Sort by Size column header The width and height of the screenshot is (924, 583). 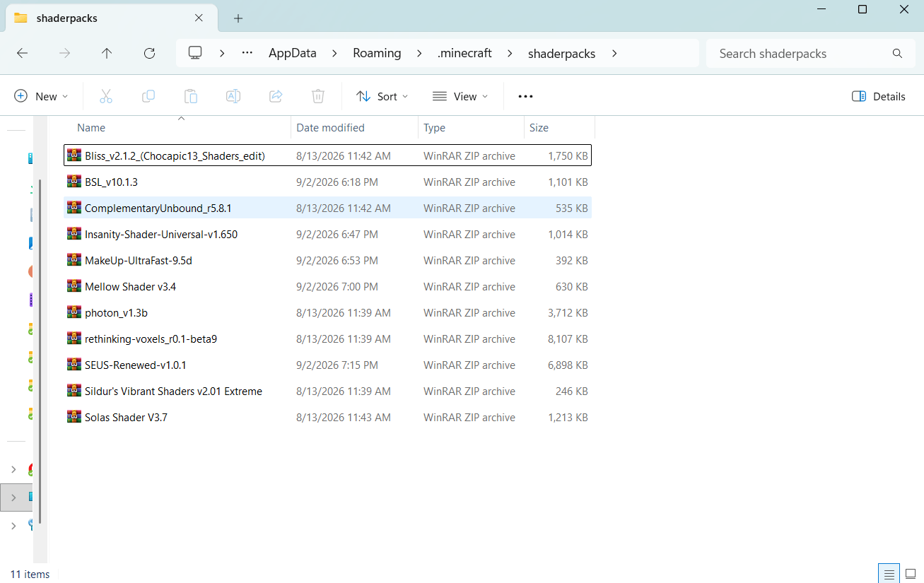point(539,128)
